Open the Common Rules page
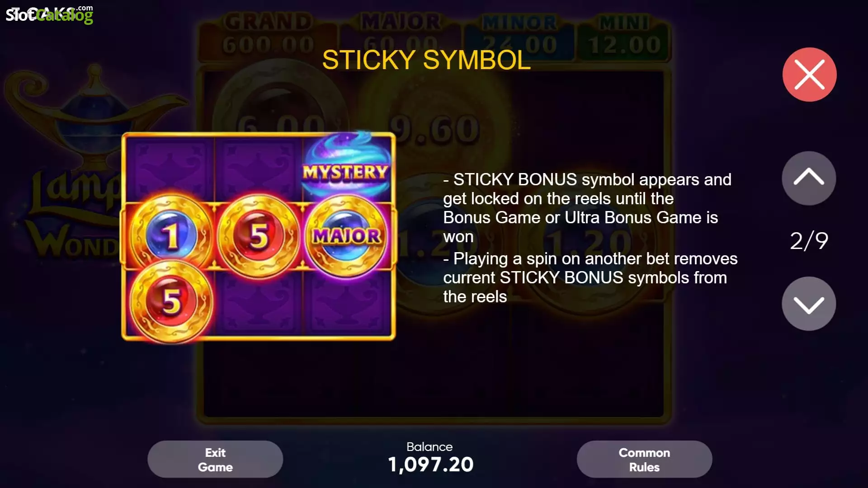This screenshot has height=488, width=868. click(x=644, y=459)
